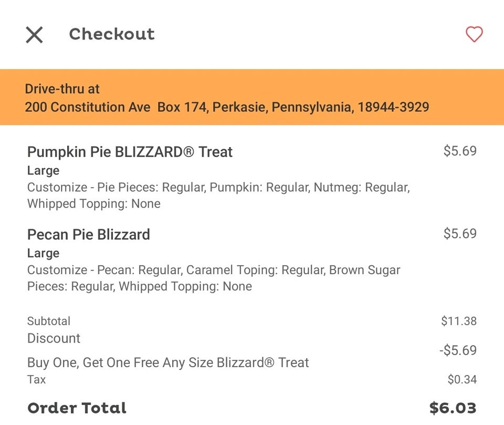504x425 pixels.
Task: Select the Pecan Pie Blizzard item
Action: click(89, 234)
